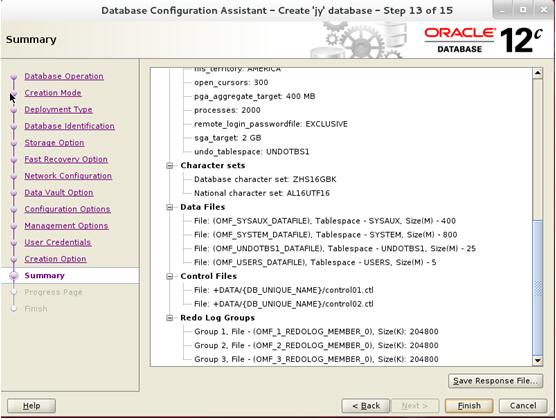
Task: Go to Management Options step
Action: (x=66, y=226)
